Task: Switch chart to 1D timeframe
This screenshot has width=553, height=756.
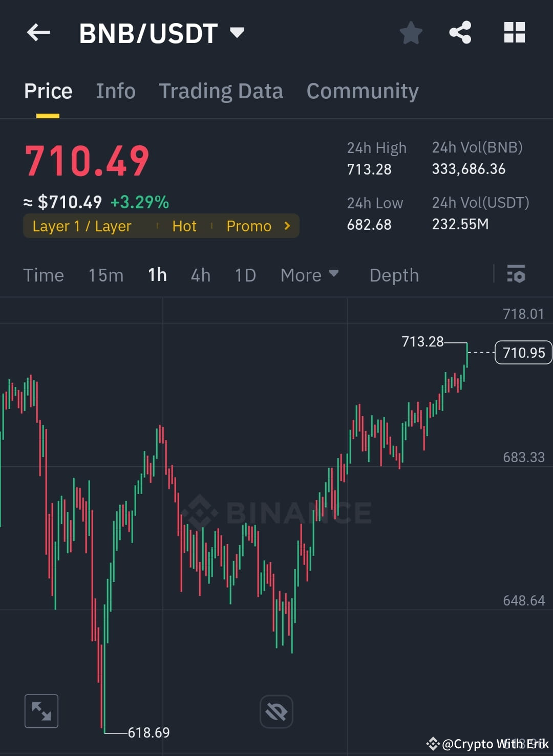Action: pos(245,275)
